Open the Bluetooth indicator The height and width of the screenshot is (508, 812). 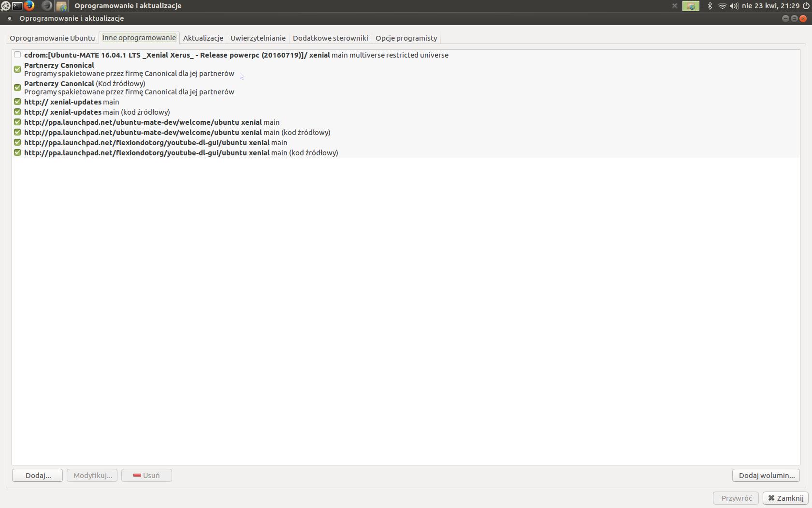[x=710, y=6]
